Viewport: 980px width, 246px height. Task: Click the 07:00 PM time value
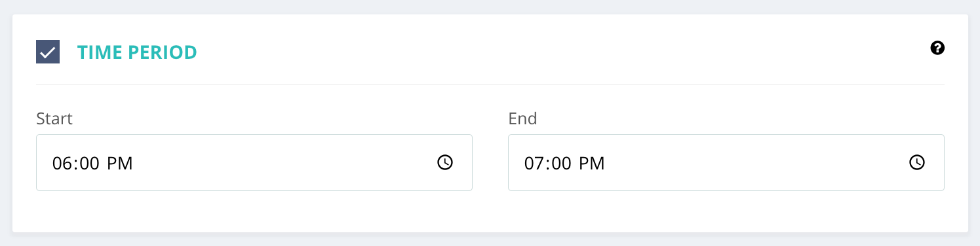pos(564,164)
